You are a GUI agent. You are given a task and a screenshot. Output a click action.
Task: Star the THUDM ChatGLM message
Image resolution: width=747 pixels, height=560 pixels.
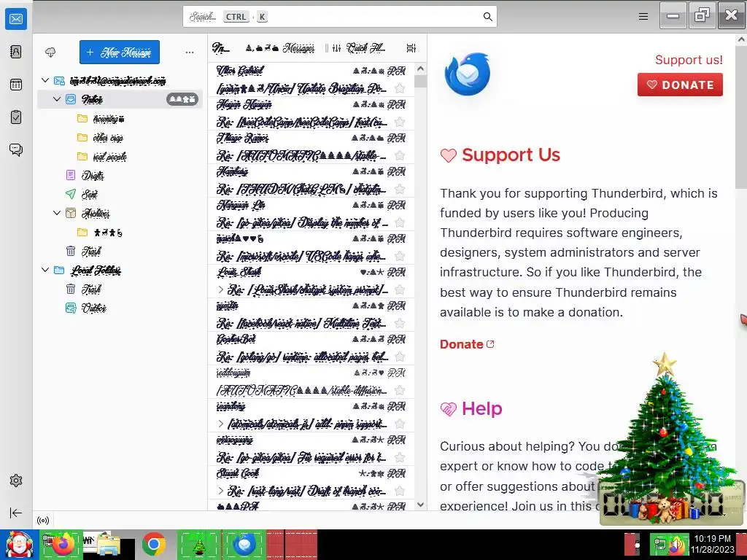tap(400, 189)
